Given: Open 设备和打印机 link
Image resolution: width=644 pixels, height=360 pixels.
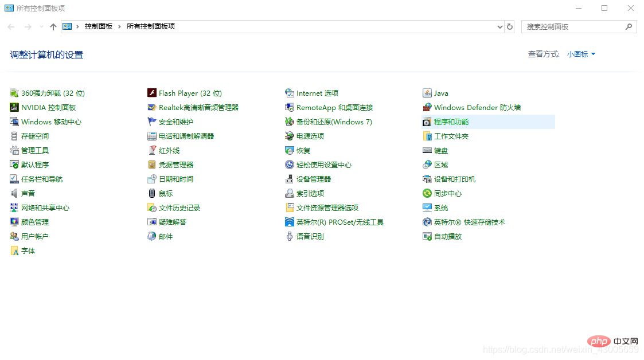Looking at the screenshot, I should [x=455, y=179].
